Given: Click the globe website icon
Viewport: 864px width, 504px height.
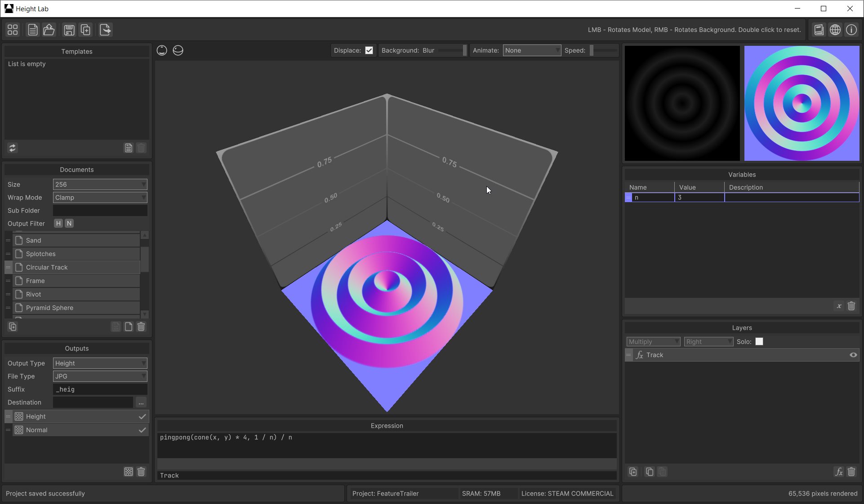Looking at the screenshot, I should 835,30.
